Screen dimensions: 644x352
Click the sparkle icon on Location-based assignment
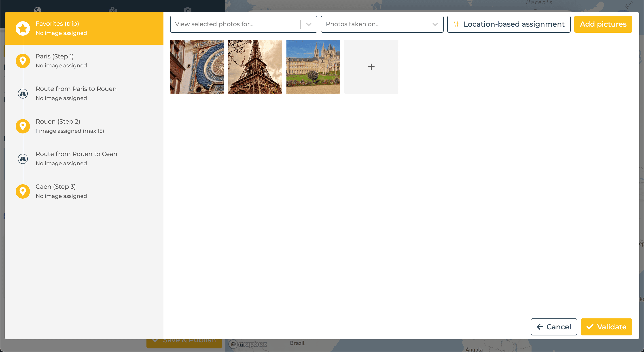(456, 24)
